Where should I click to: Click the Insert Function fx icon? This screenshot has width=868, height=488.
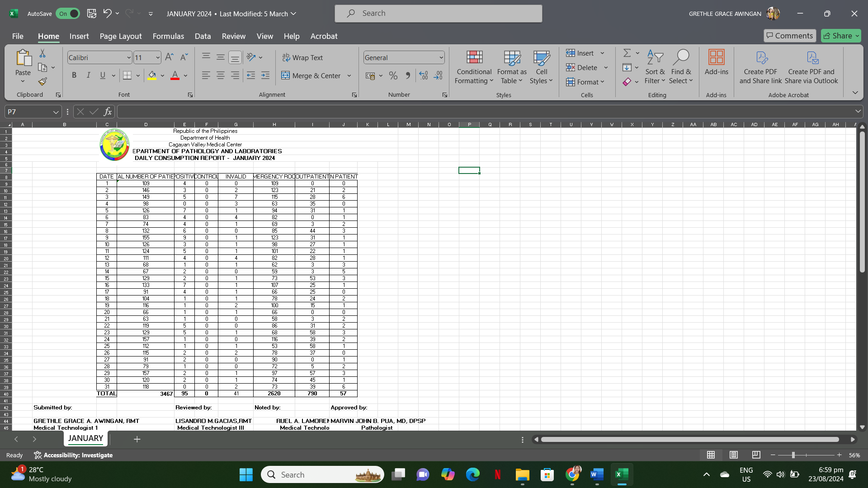click(x=108, y=112)
